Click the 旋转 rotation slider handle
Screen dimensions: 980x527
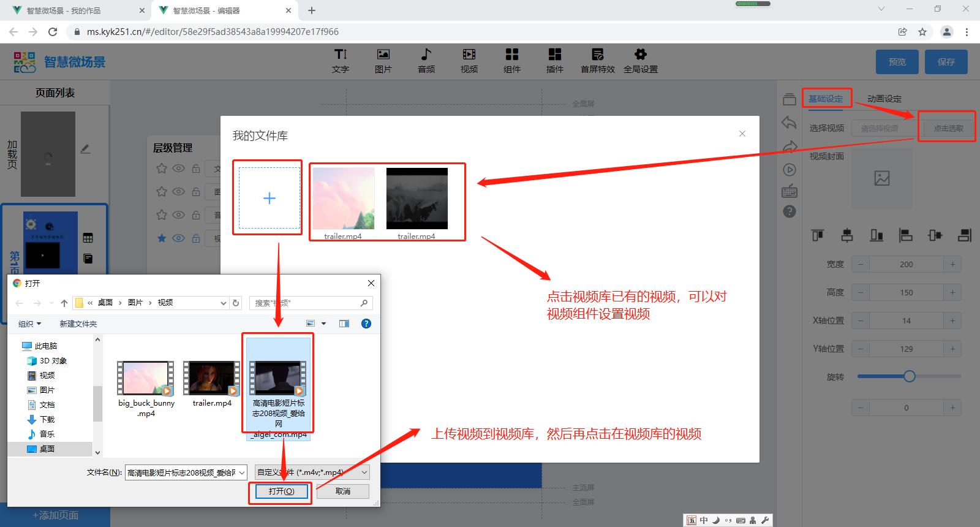(x=910, y=376)
